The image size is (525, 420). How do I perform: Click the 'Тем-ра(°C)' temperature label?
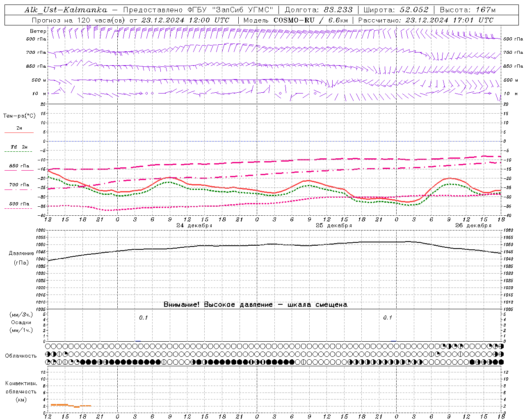[19, 116]
